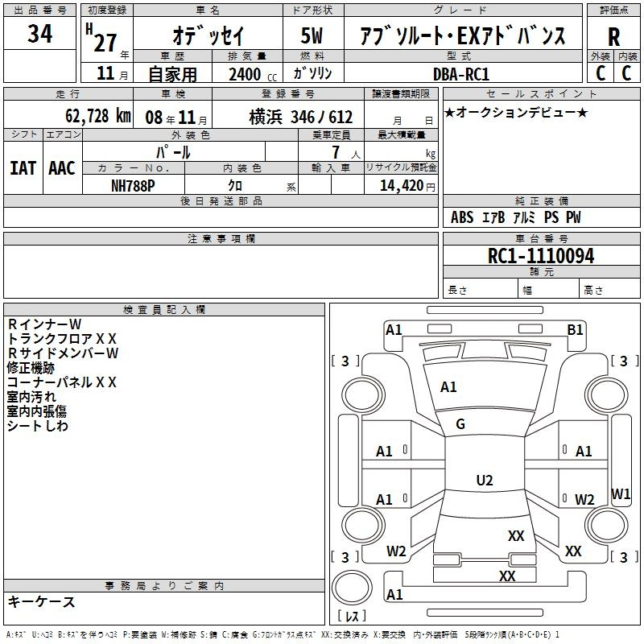The image size is (644, 644).
Task: Click the air conditioner value AAC
Action: (x=62, y=168)
